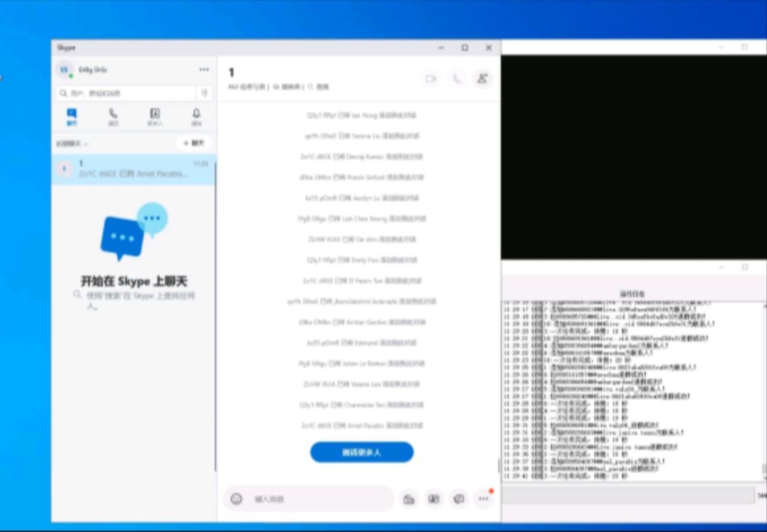Click the Julien Le Breton added message
This screenshot has width=767, height=532.
tap(362, 363)
